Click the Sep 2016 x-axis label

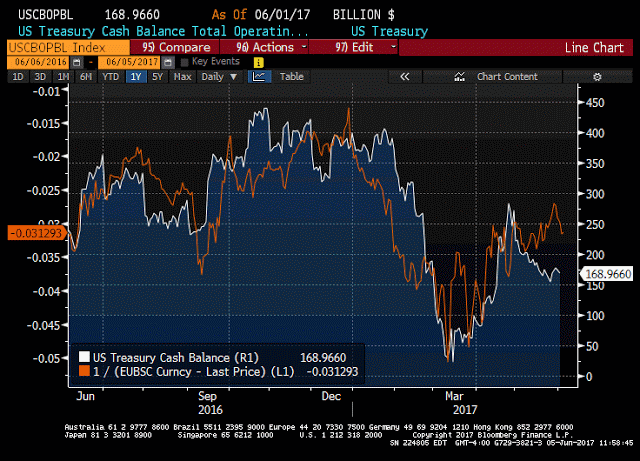pos(210,403)
